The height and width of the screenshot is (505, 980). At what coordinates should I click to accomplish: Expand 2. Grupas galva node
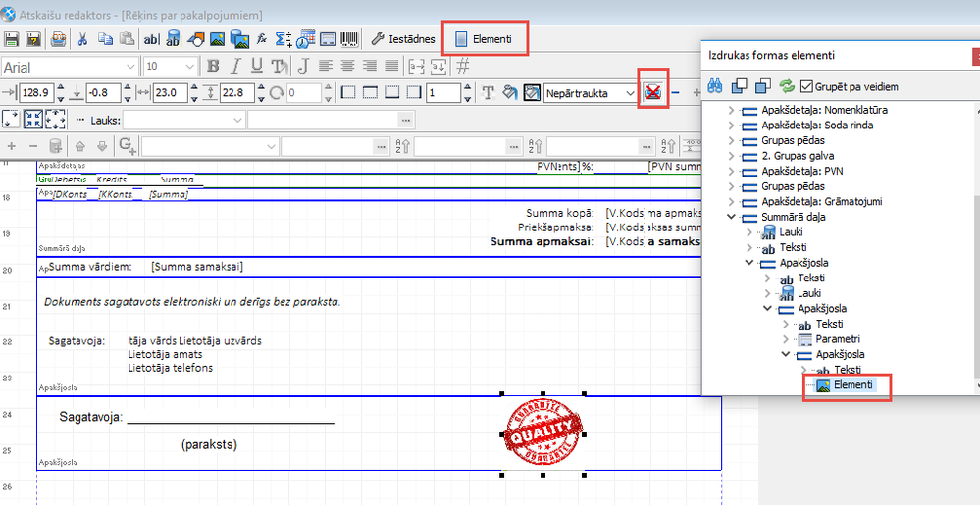tap(731, 156)
